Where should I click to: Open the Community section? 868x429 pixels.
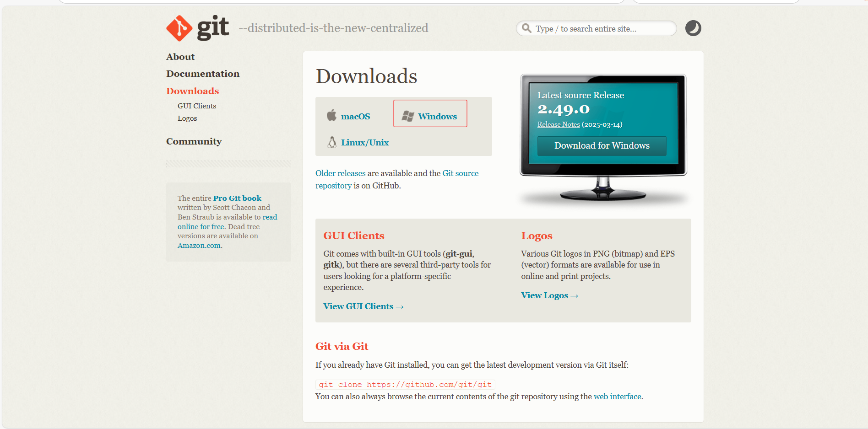[x=194, y=141]
